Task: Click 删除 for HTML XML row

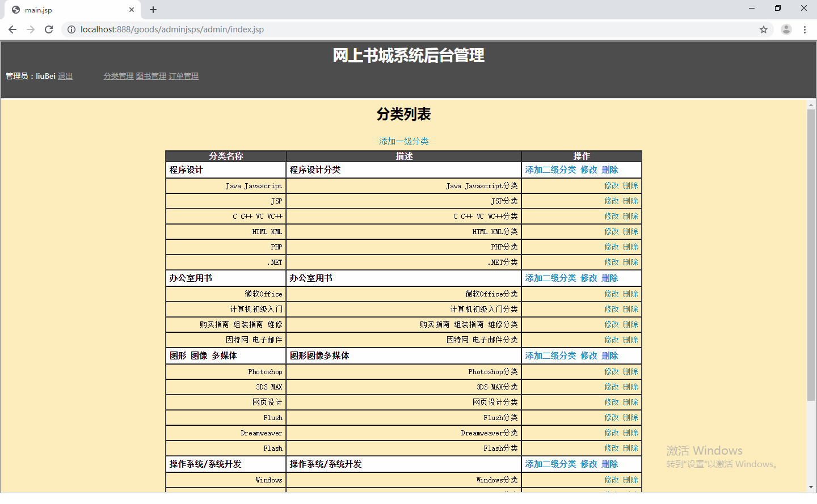Action: (x=630, y=231)
